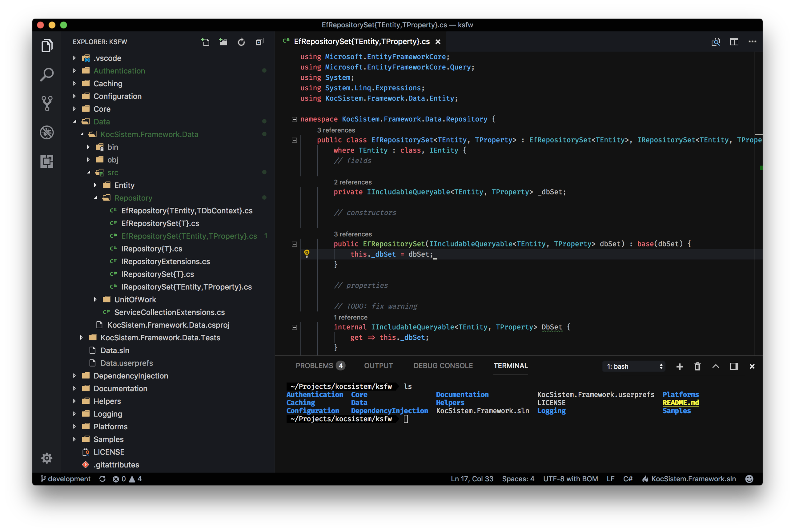
Task: Open the terminal selector '1: bash' dropdown
Action: point(633,366)
